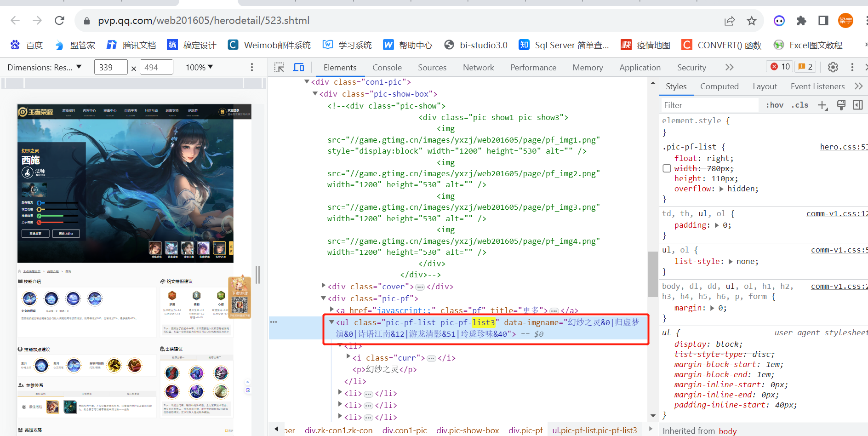Open device toolbar more options menu
This screenshot has width=868, height=436.
click(x=252, y=68)
